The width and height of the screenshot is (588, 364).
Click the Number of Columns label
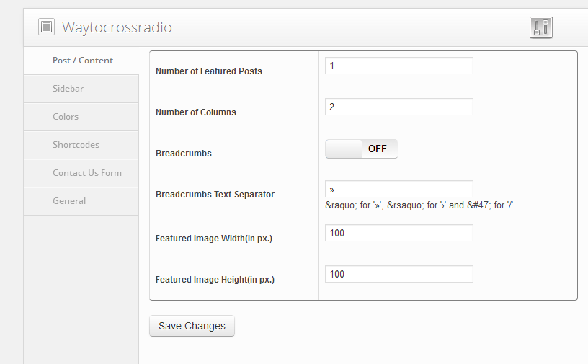(x=195, y=112)
